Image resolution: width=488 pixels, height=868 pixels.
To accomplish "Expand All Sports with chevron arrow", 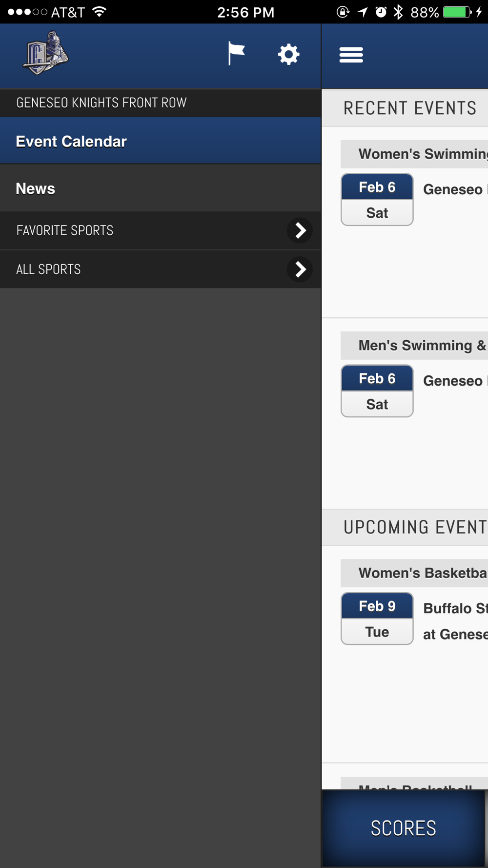I will [x=300, y=269].
